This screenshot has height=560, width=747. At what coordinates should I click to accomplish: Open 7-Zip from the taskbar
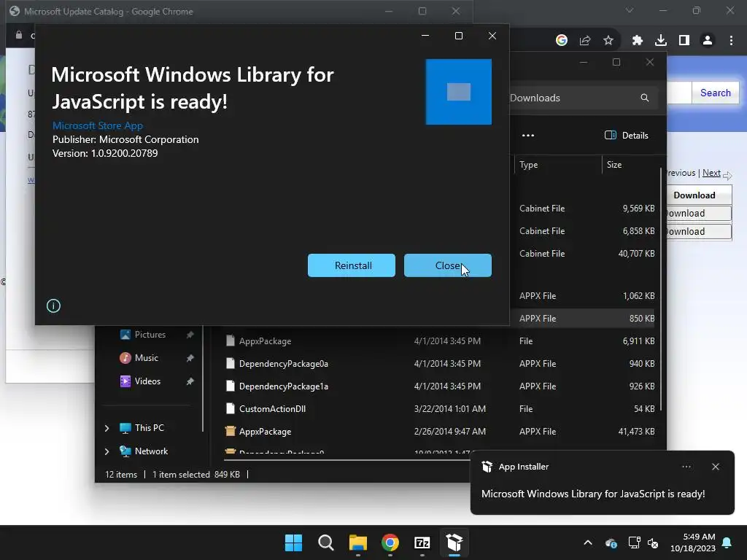point(422,542)
